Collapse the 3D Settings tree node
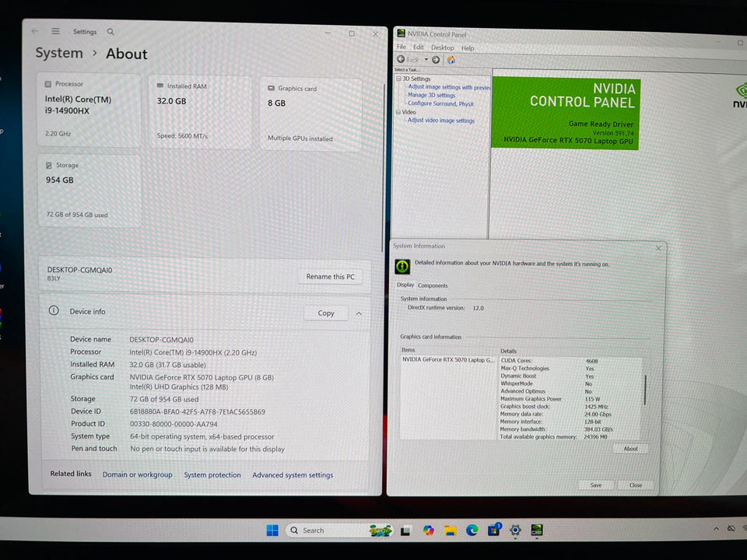This screenshot has width=747, height=560. point(398,79)
